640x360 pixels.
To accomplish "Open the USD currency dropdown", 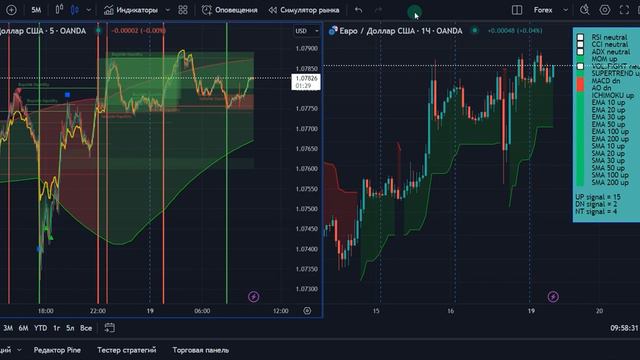I will [307, 31].
